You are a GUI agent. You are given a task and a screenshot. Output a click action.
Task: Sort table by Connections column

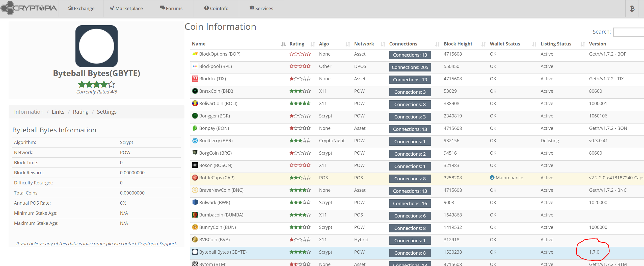(x=414, y=44)
